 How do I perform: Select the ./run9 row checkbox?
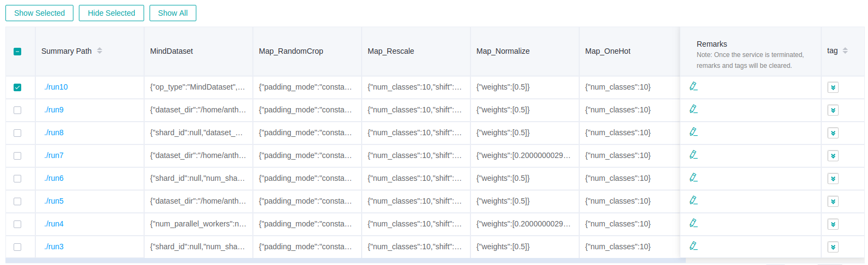(x=17, y=110)
